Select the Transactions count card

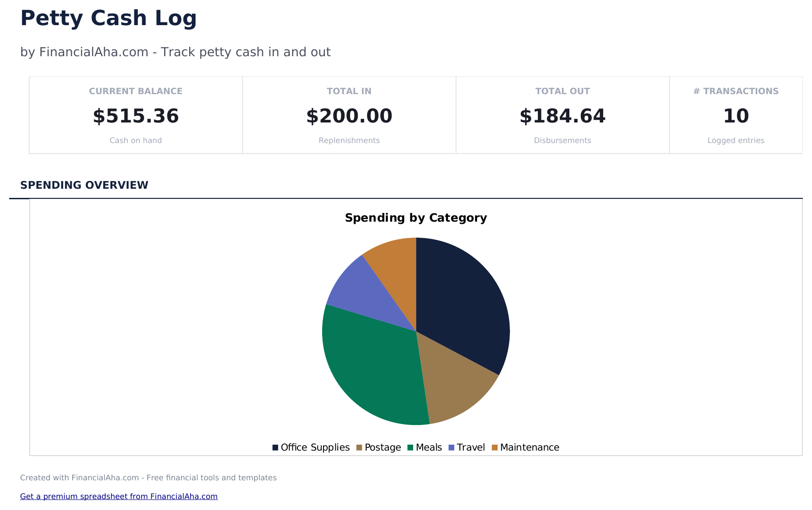pos(736,115)
